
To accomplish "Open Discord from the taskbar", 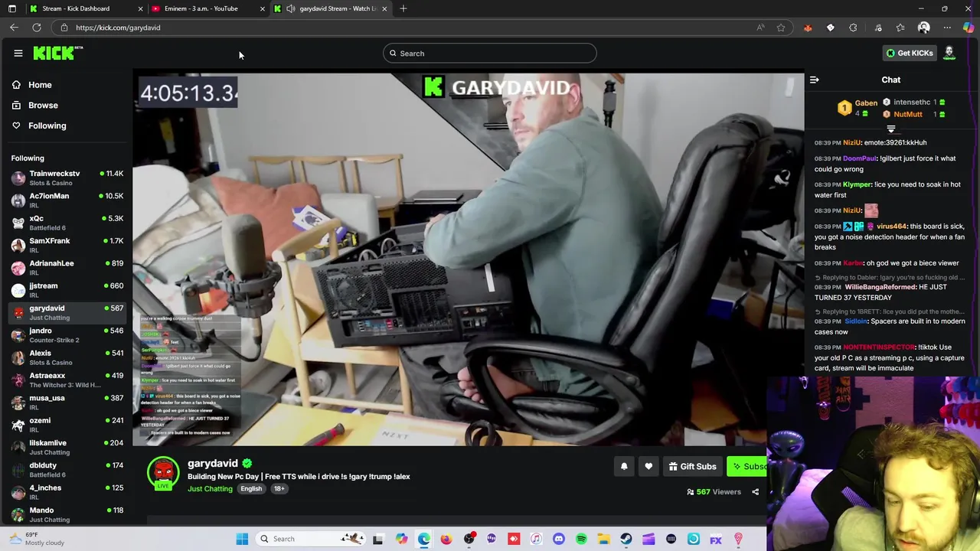I will 559,539.
